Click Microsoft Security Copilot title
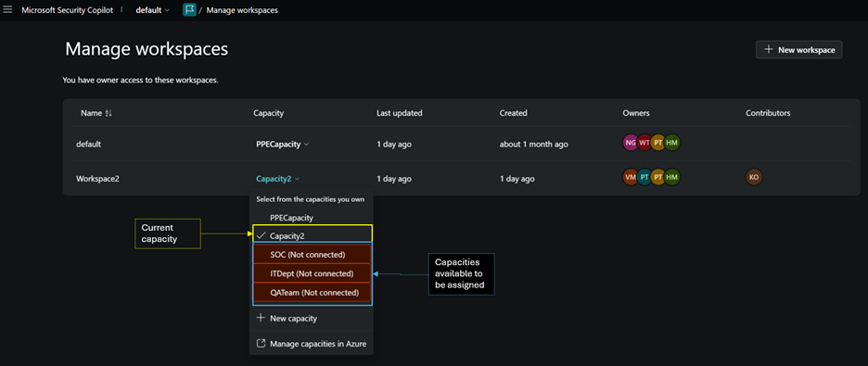868x366 pixels. coord(68,10)
